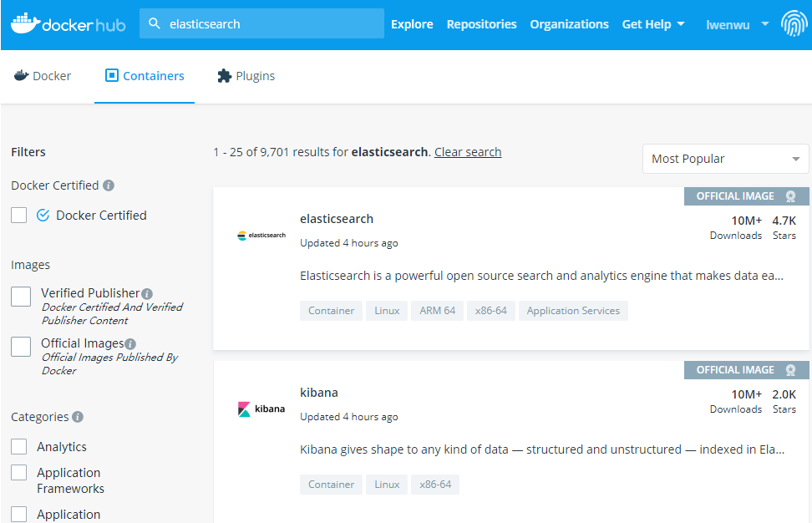Click the lwenwu username
The image size is (812, 523).
(x=728, y=25)
